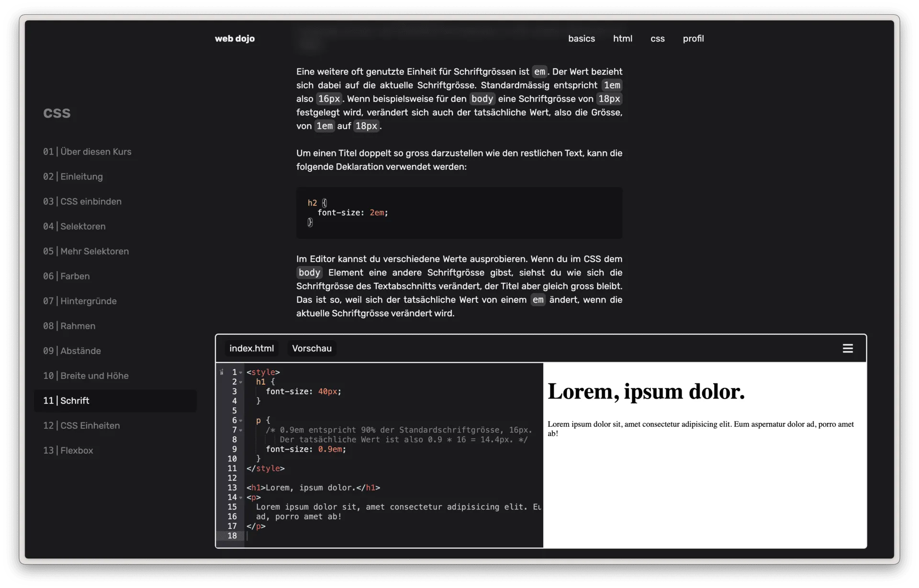Open chapter 04 Selektoren
Viewport: 919px width, 588px height.
click(74, 226)
